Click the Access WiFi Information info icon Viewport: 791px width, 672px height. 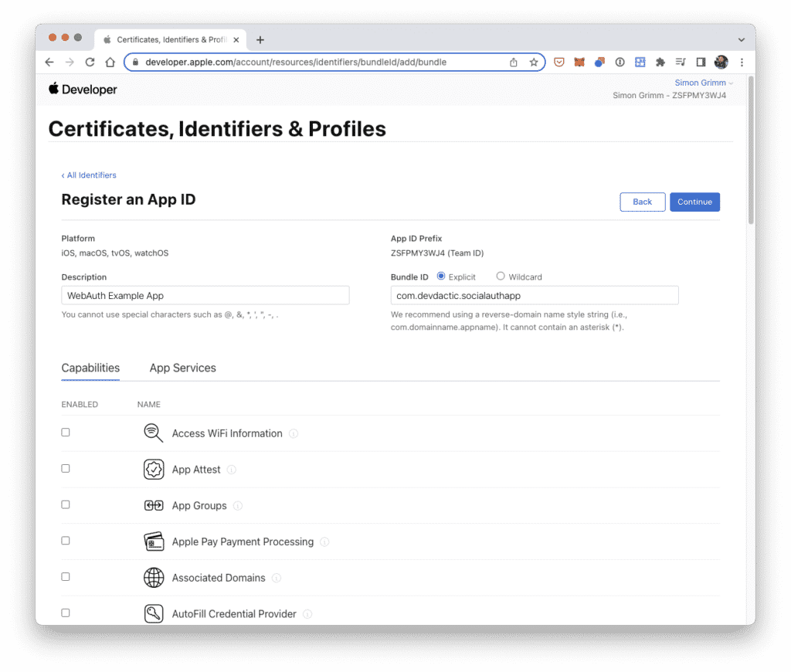pos(294,433)
